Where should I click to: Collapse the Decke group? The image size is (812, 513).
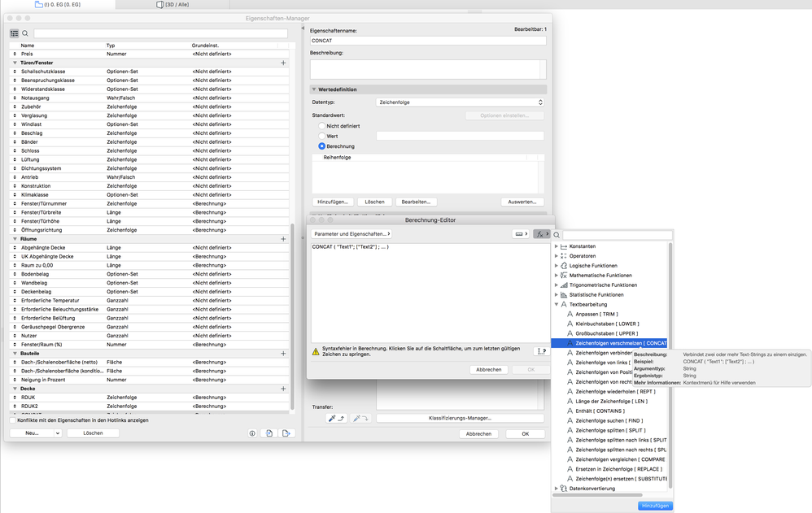[x=15, y=389]
